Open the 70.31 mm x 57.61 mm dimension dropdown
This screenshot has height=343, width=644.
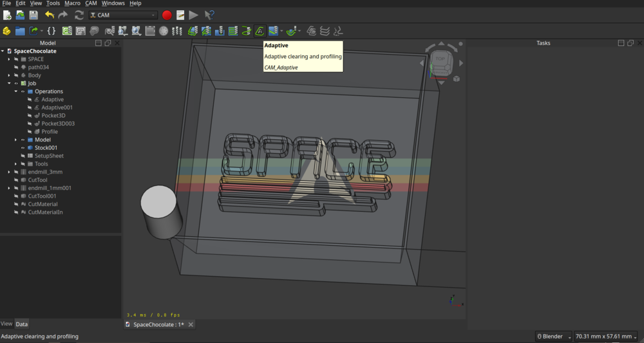[606, 337]
